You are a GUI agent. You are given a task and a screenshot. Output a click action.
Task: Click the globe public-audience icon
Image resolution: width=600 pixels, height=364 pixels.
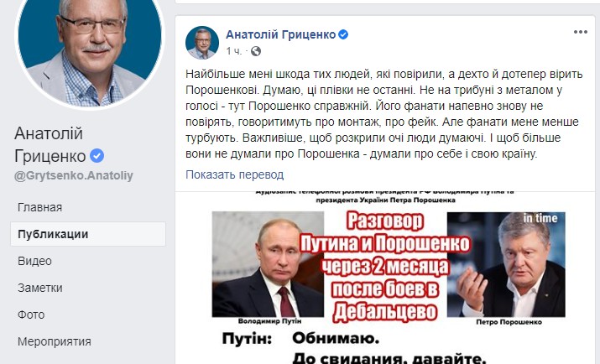[x=256, y=51]
